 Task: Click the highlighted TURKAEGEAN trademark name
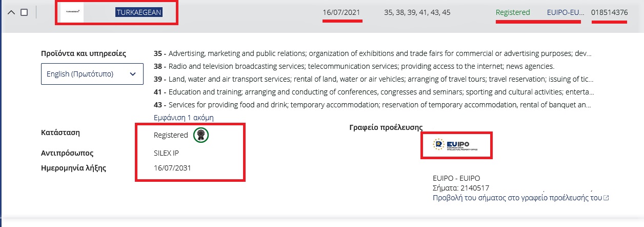[x=139, y=12]
